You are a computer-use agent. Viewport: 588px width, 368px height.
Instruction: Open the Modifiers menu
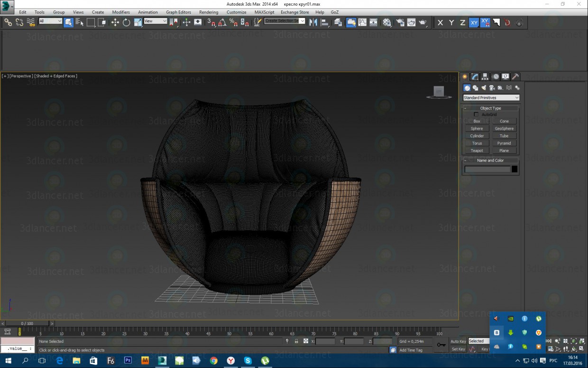pos(121,12)
